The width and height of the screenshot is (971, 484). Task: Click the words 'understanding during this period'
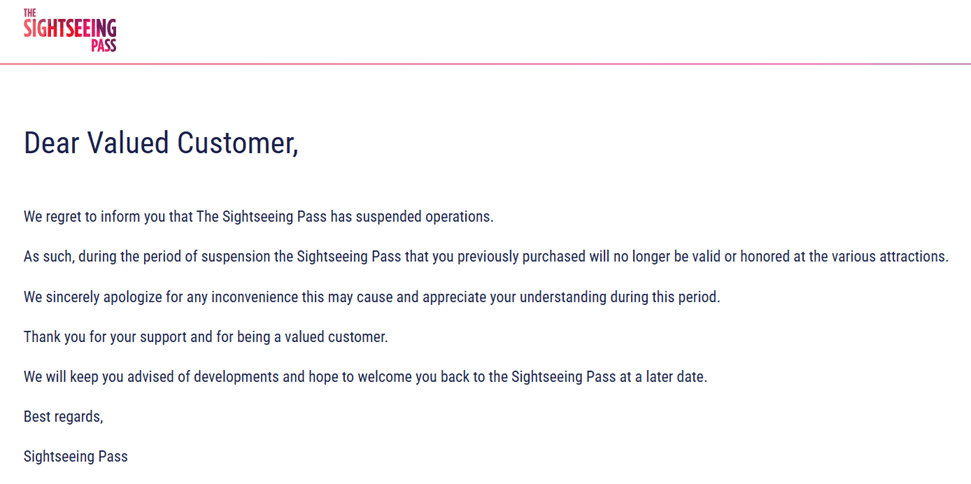click(x=620, y=297)
